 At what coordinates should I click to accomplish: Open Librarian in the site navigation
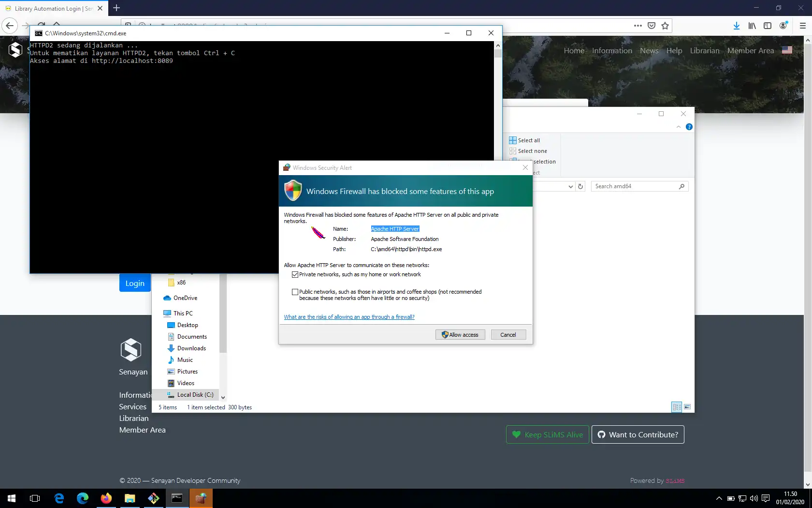coord(705,50)
